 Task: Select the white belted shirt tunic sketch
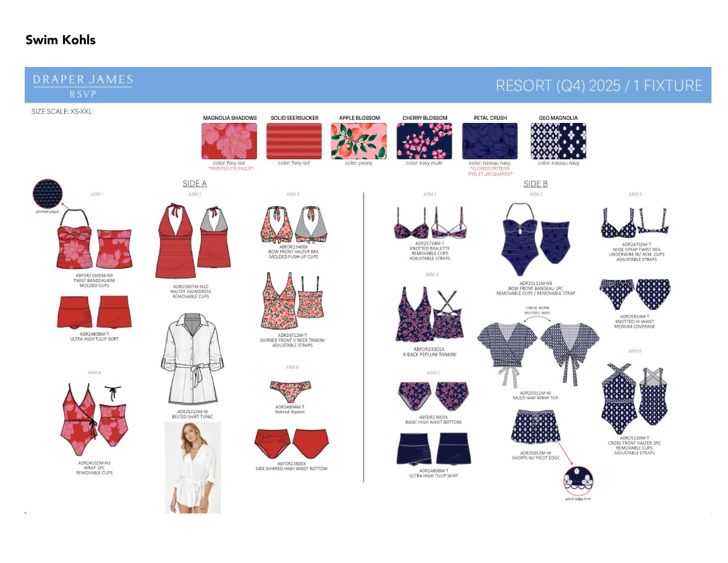tap(192, 359)
